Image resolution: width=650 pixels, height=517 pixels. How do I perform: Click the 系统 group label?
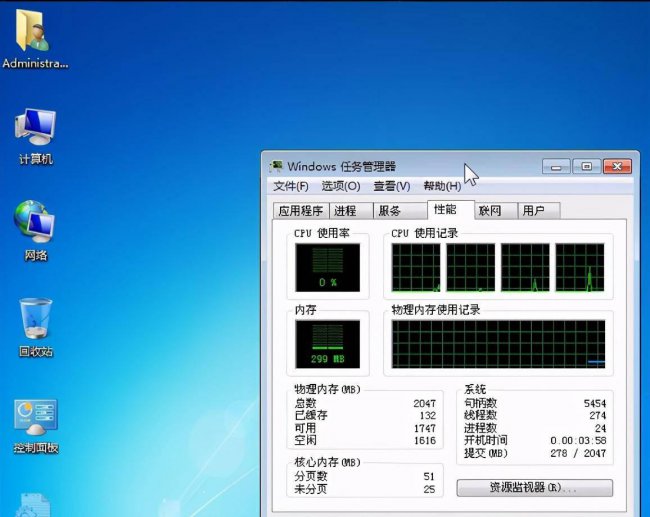475,389
